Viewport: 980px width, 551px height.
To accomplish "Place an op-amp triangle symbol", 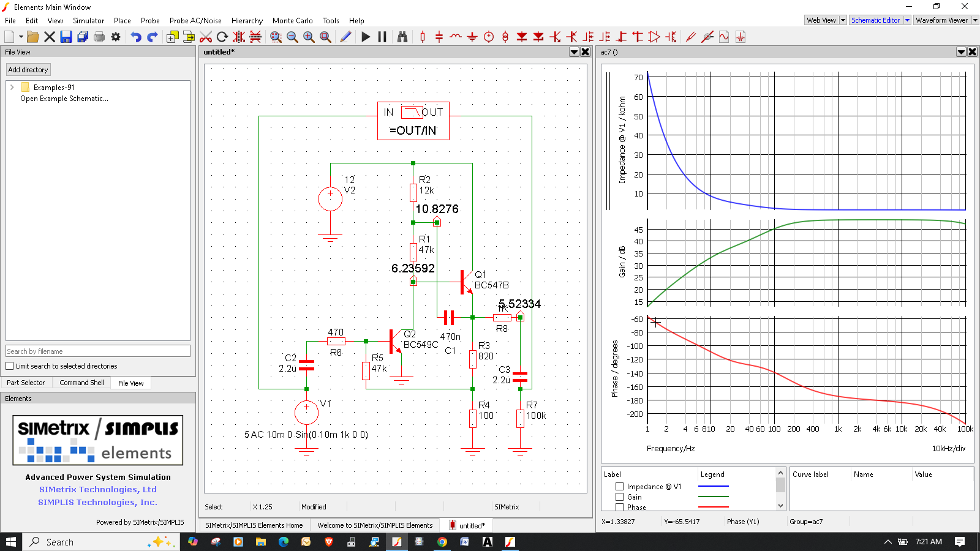I will click(x=654, y=37).
